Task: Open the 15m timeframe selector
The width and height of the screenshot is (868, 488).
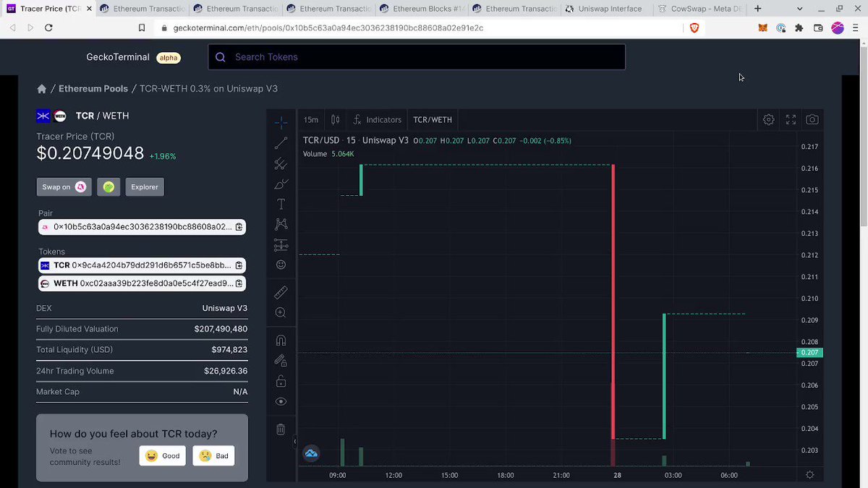Action: (310, 119)
